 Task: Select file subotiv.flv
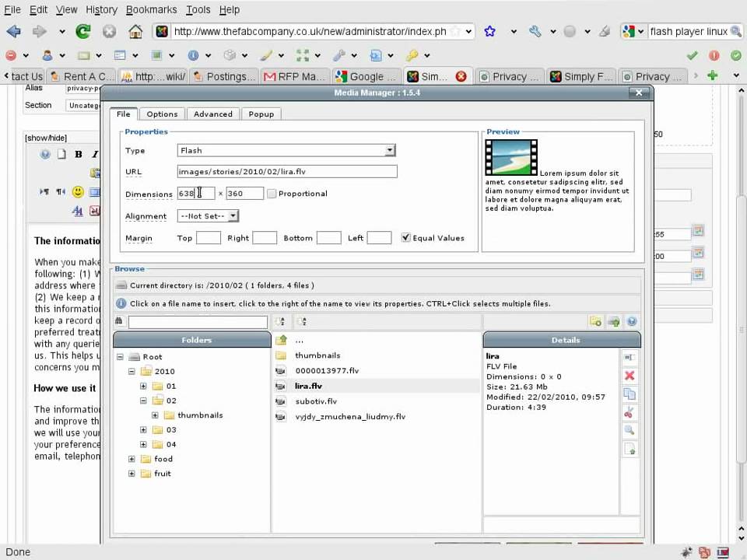point(316,401)
